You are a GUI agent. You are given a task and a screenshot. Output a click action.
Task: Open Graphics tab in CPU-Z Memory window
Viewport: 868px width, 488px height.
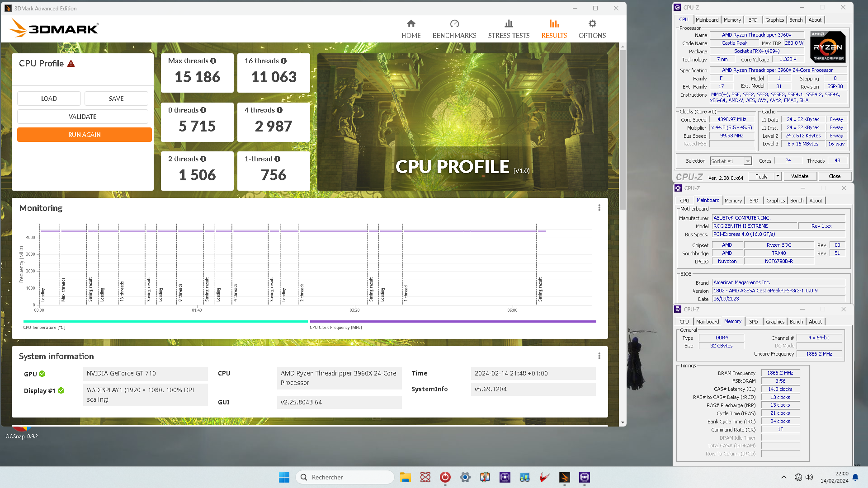click(x=775, y=322)
